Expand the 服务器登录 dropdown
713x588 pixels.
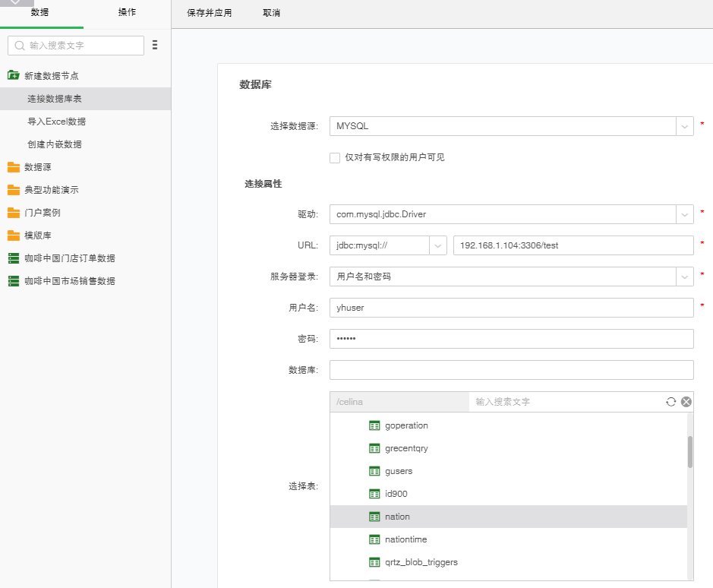coord(684,277)
